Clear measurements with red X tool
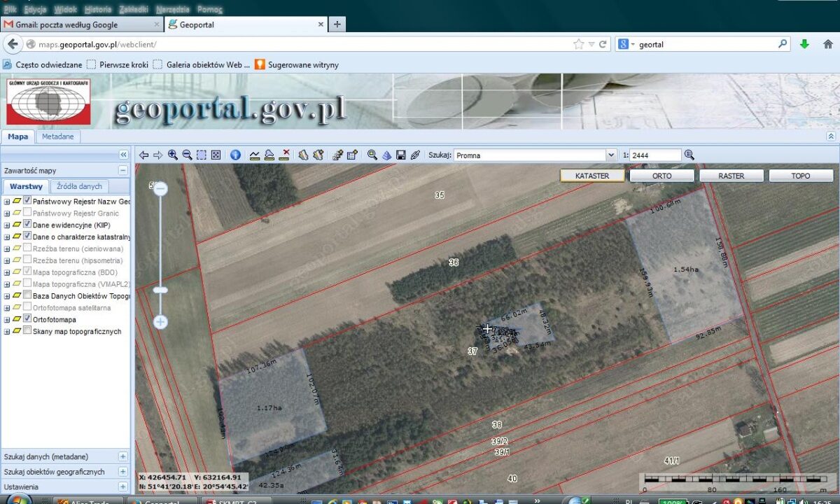The image size is (840, 504). click(x=284, y=155)
